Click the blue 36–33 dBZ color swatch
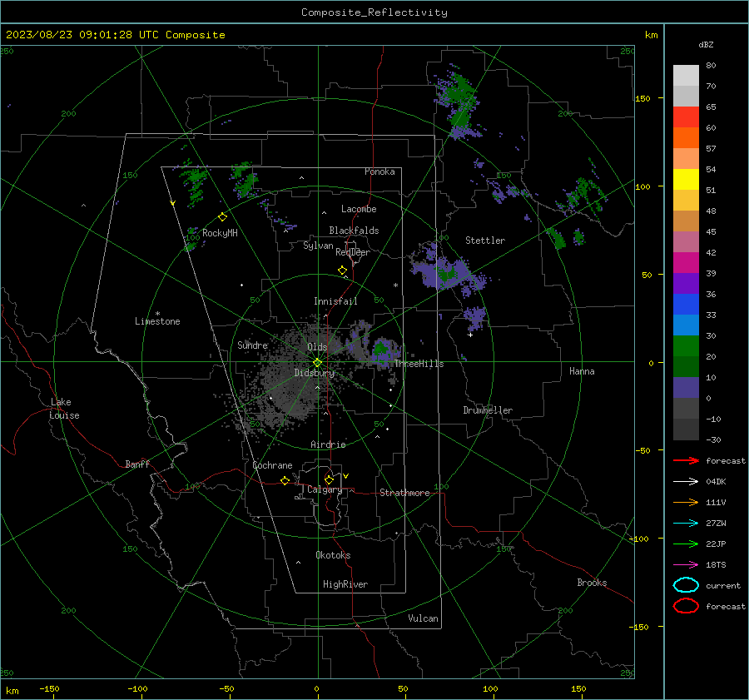Viewport: 749px width, 700px height. (x=686, y=305)
